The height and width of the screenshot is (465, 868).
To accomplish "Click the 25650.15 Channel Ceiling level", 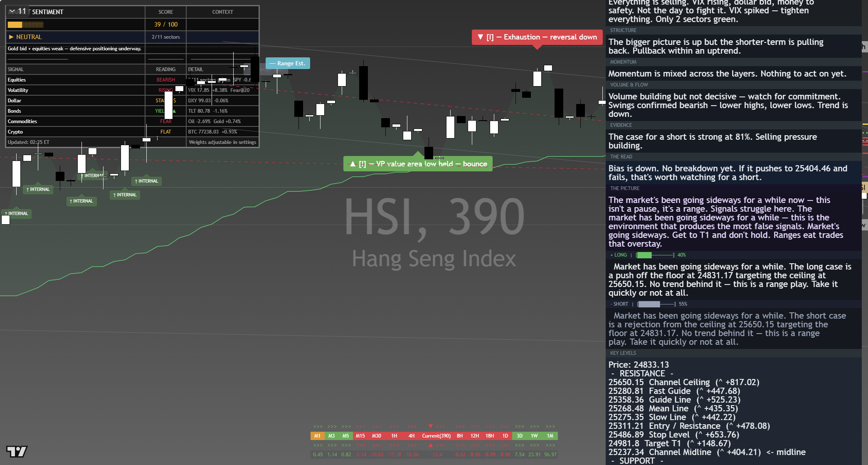I will (x=684, y=382).
